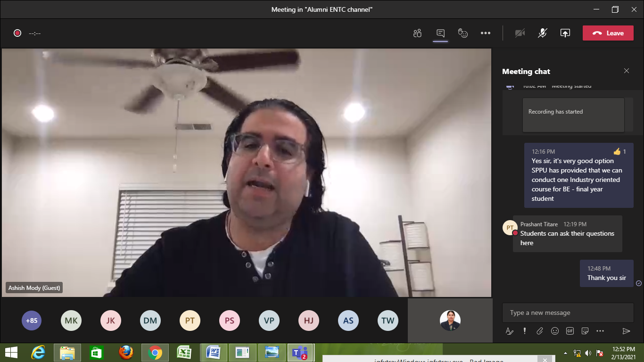Raise your hand in the meeting
This screenshot has height=362, width=644.
point(463,33)
